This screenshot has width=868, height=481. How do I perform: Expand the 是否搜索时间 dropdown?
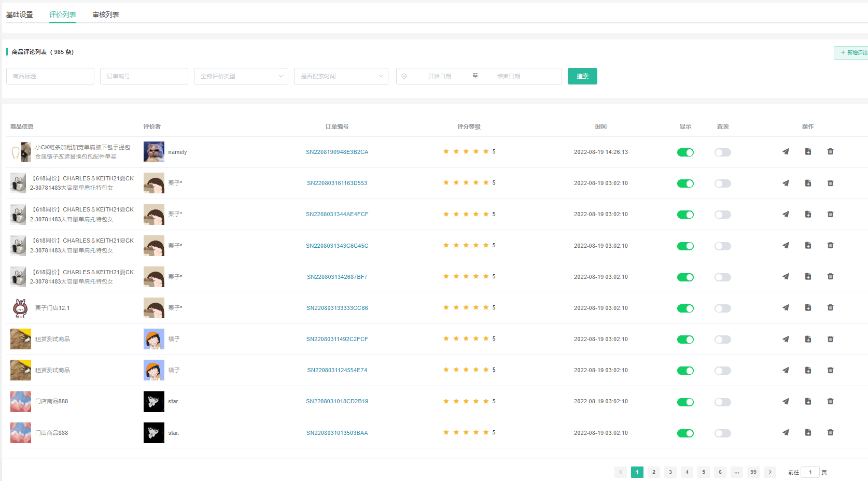341,76
